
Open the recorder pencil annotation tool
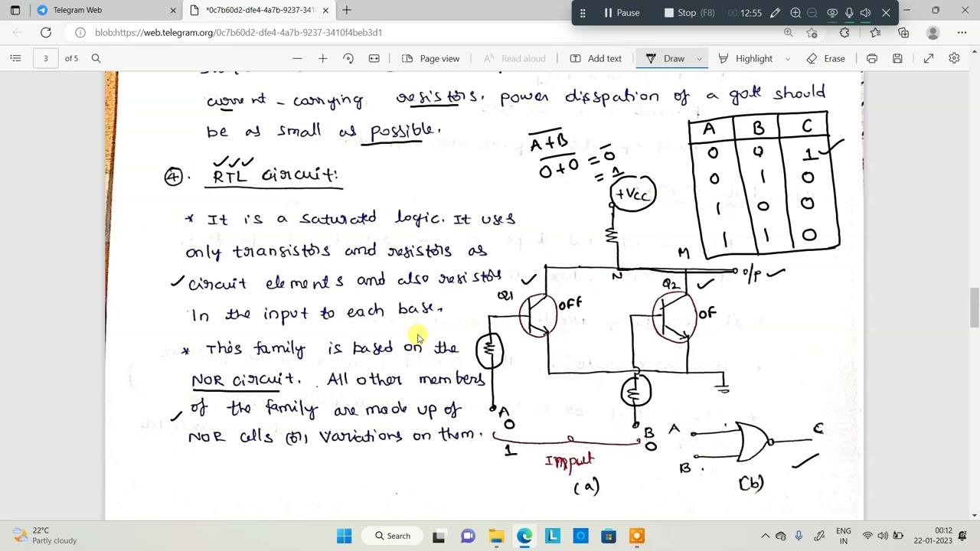pyautogui.click(x=775, y=12)
